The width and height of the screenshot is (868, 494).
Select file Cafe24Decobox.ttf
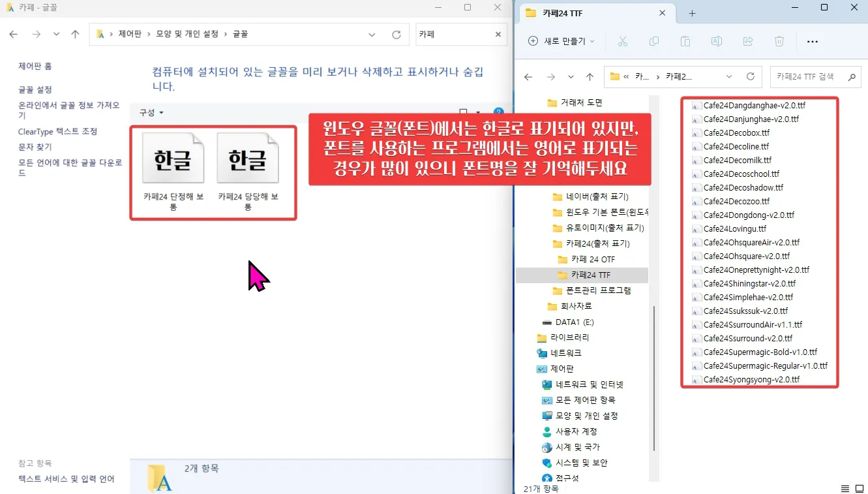coord(730,132)
